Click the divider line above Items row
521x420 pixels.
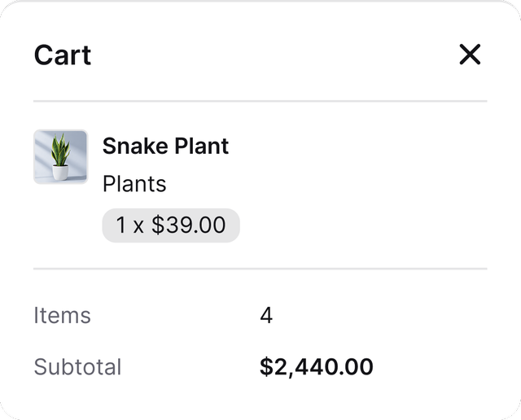click(260, 269)
